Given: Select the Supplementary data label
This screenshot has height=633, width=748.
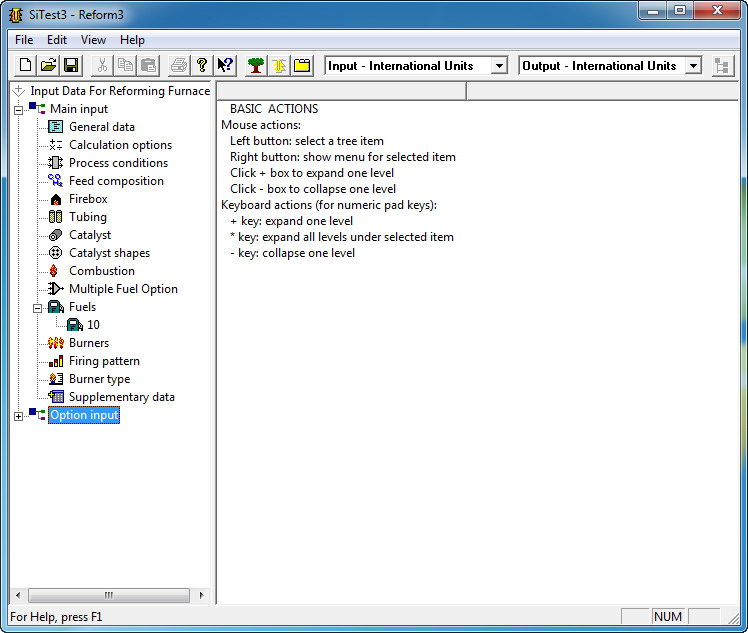Looking at the screenshot, I should click(122, 397).
